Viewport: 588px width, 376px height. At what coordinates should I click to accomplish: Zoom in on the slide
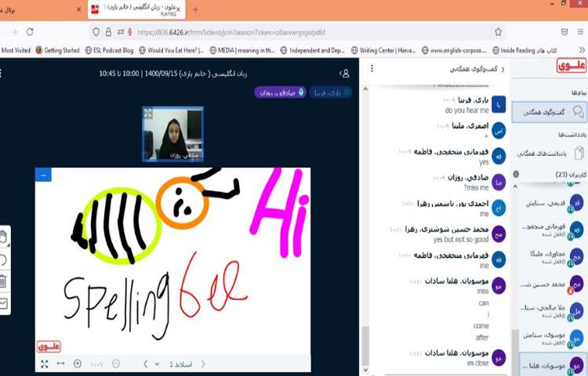(78, 363)
